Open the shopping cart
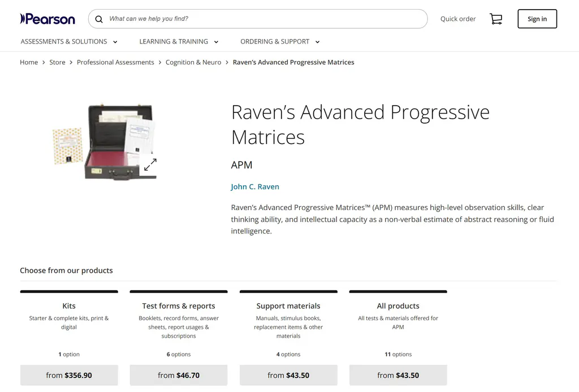 [x=496, y=19]
